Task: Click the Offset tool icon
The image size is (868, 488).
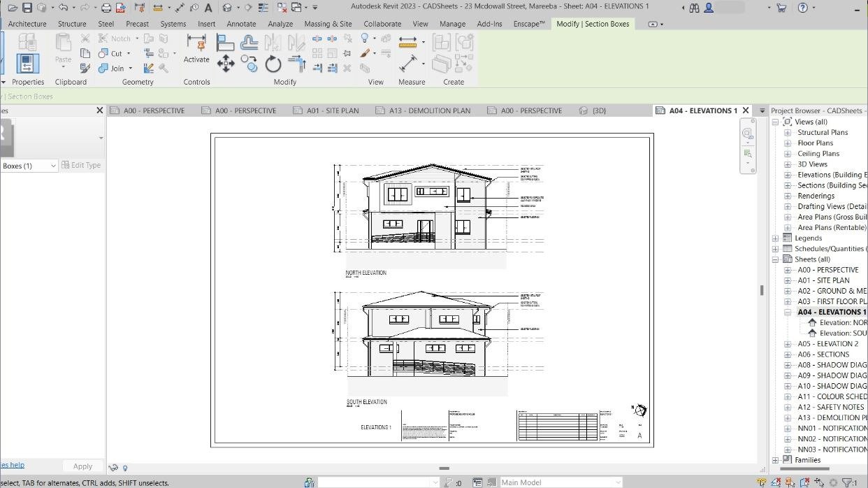Action: click(x=249, y=43)
